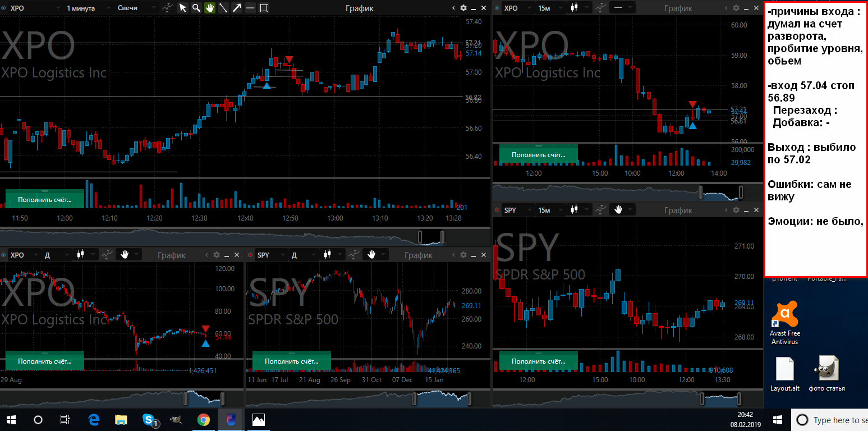The height and width of the screenshot is (431, 868).
Task: Open indicators icon in 15m XPO chart
Action: [601, 8]
